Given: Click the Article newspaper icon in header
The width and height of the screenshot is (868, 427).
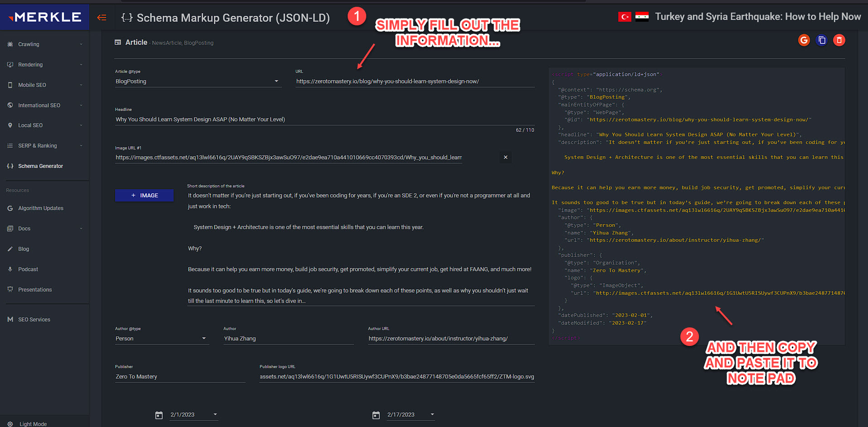Looking at the screenshot, I should click(x=118, y=42).
